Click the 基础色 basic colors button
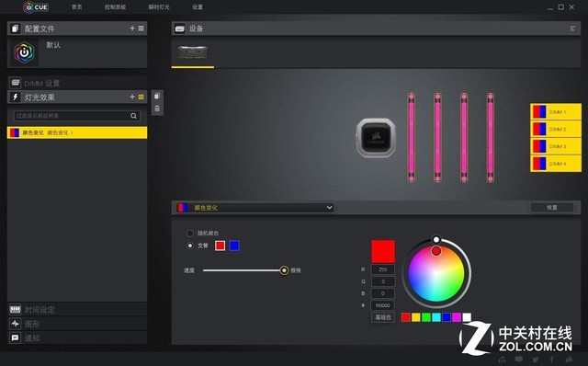Screen dimensions: 588x366 [x=383, y=317]
